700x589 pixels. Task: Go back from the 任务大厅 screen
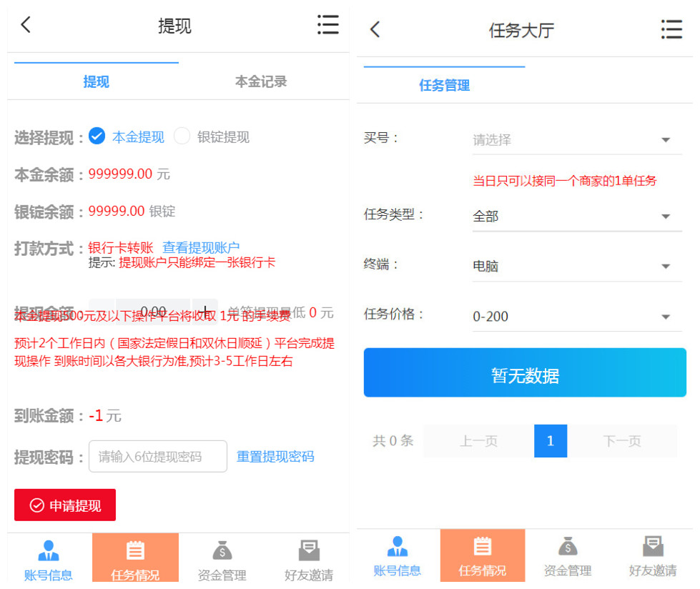pyautogui.click(x=375, y=29)
